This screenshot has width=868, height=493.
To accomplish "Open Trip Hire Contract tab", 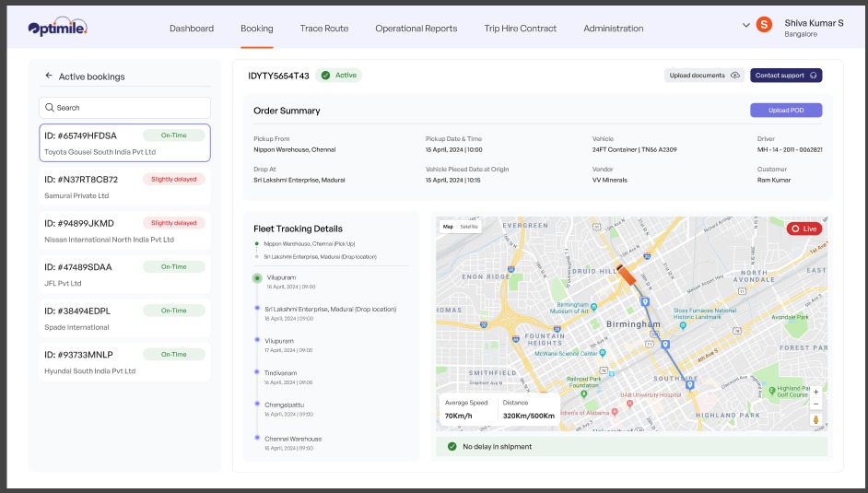I will [521, 29].
